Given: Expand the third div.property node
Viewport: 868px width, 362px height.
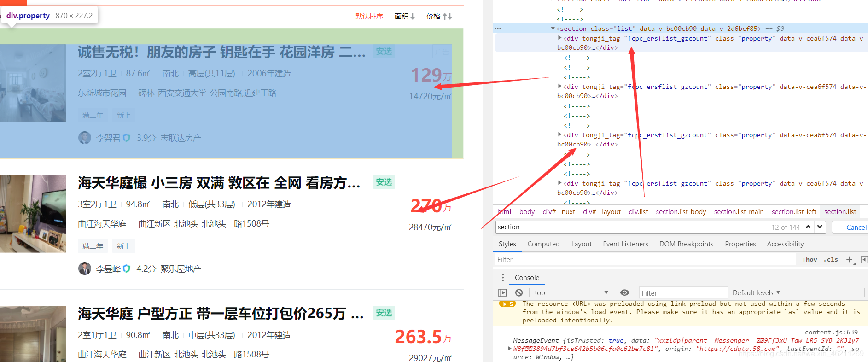Looking at the screenshot, I should pyautogui.click(x=559, y=135).
